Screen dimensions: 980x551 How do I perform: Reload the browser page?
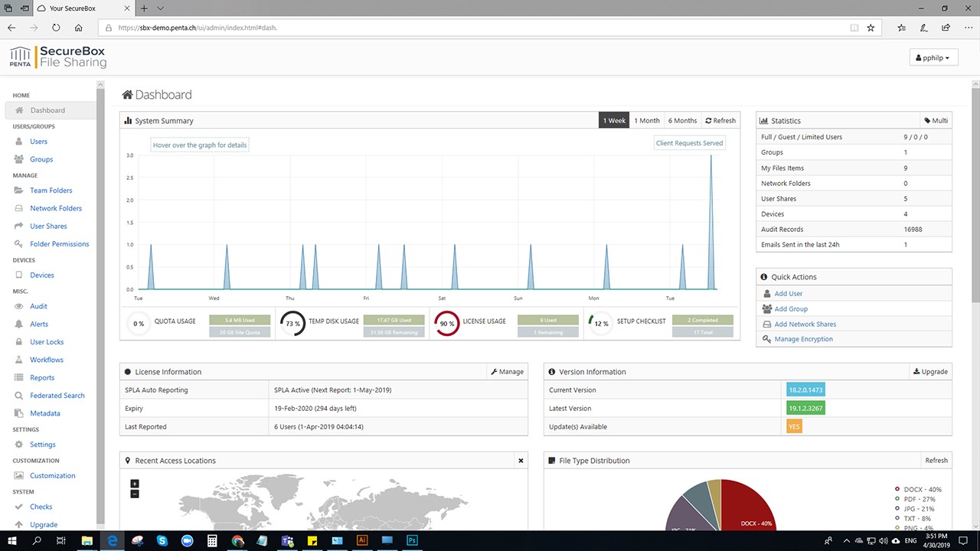[x=56, y=28]
